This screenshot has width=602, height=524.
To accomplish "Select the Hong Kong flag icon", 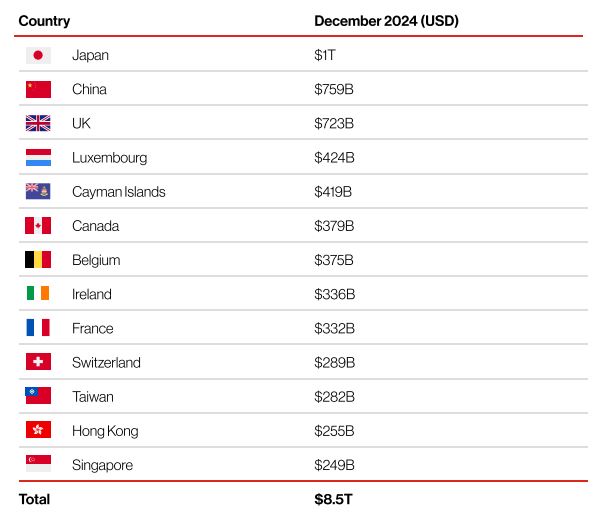I will 38,431.
